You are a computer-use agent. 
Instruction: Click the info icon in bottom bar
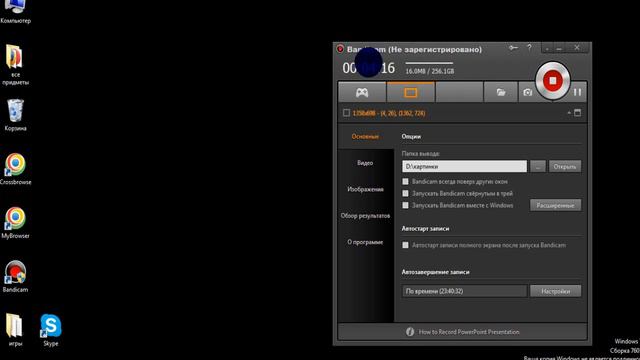click(410, 332)
